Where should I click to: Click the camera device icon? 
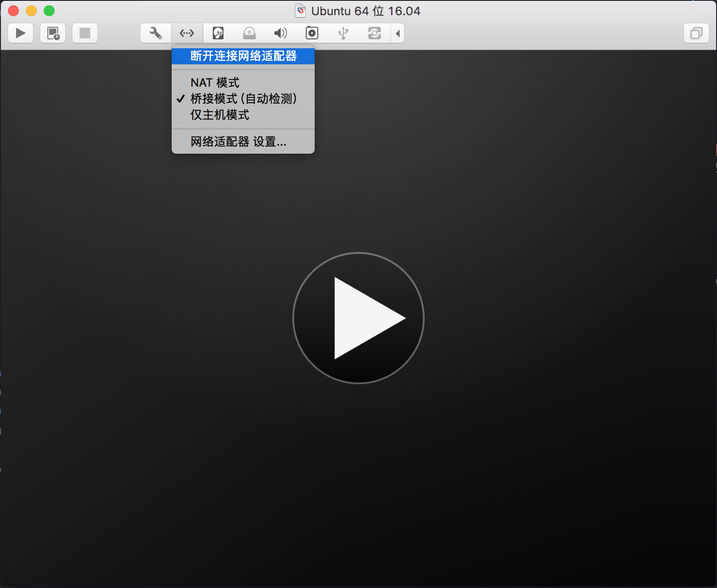coord(312,33)
